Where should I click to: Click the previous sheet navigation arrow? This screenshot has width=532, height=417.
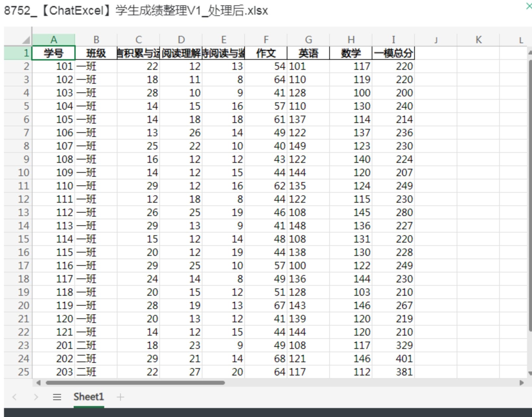(14, 397)
